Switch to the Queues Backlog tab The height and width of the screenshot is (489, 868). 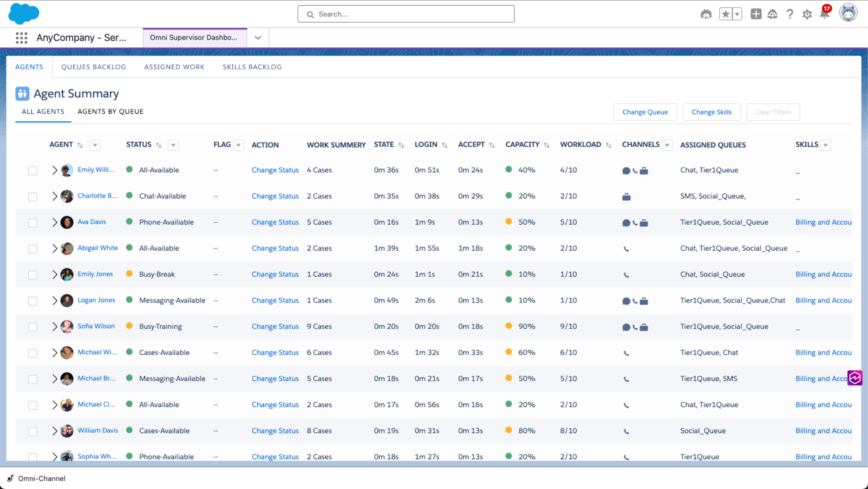[x=94, y=67]
